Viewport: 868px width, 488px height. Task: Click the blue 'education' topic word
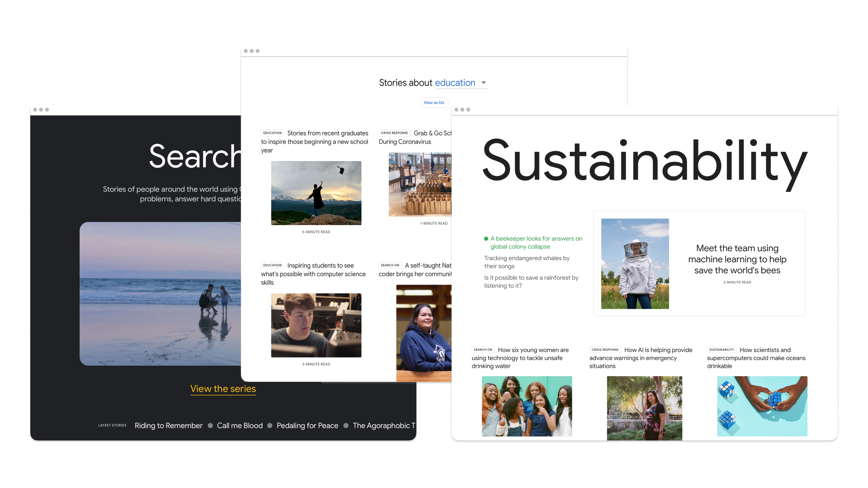coord(455,83)
